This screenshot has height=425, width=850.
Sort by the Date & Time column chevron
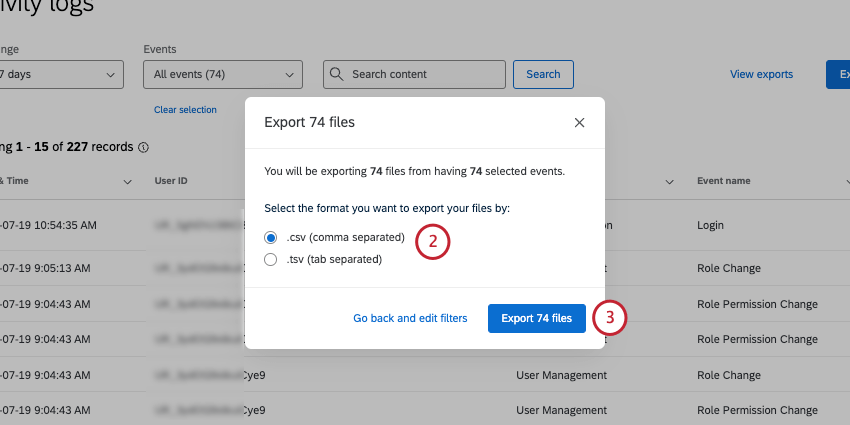click(x=127, y=182)
